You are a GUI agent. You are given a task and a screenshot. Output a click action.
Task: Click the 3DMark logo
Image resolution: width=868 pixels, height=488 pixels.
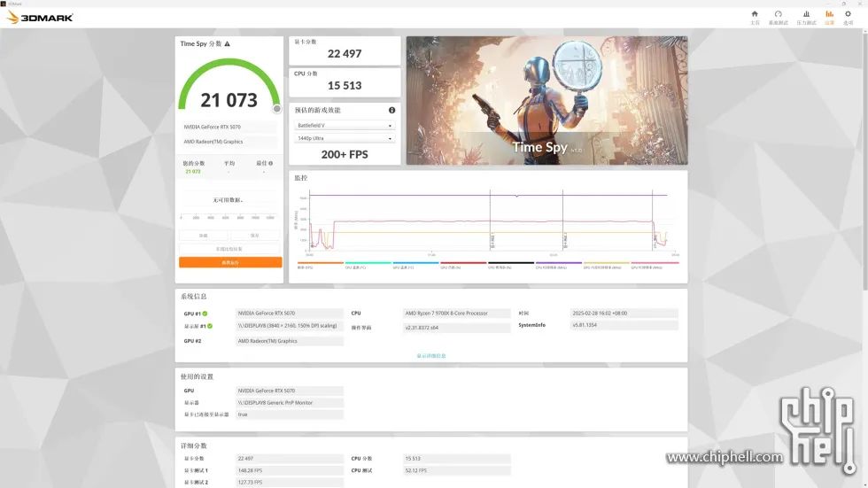[40, 18]
